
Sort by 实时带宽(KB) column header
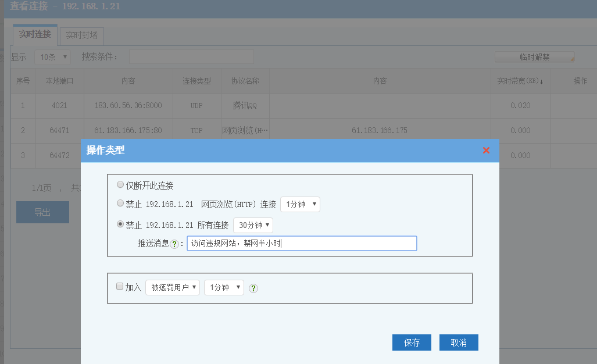click(520, 81)
